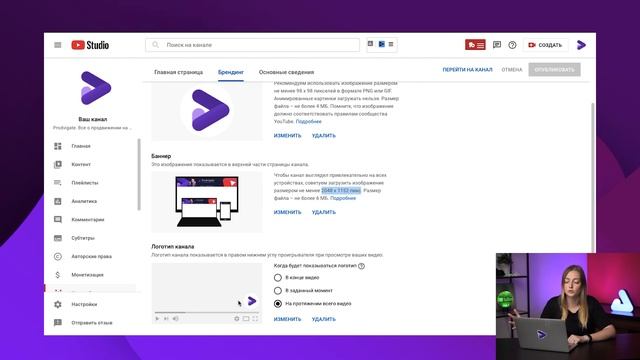640x360 pixels.
Task: Open the feedback message icon in header
Action: click(497, 45)
